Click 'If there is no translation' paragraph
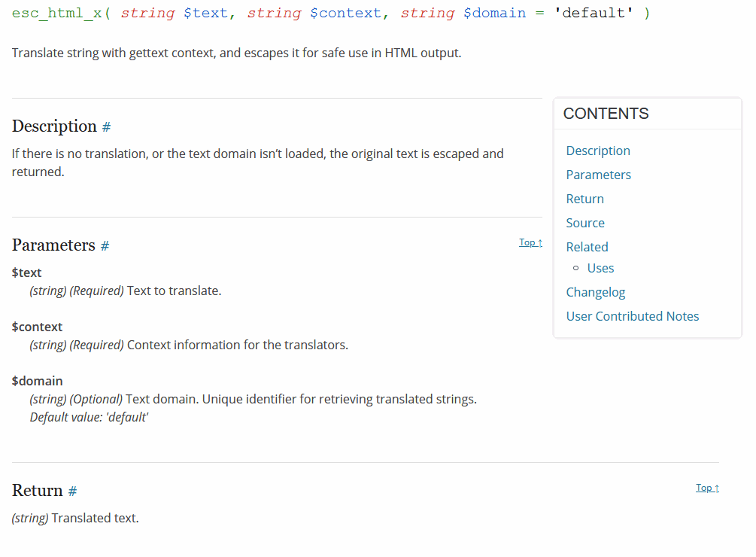The width and height of the screenshot is (756, 557). click(x=257, y=163)
